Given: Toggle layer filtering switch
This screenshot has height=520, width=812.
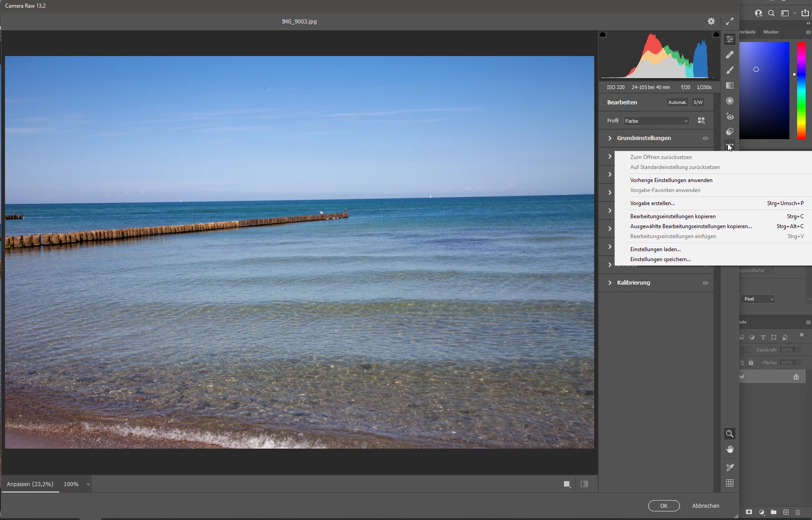Looking at the screenshot, I should [x=802, y=336].
